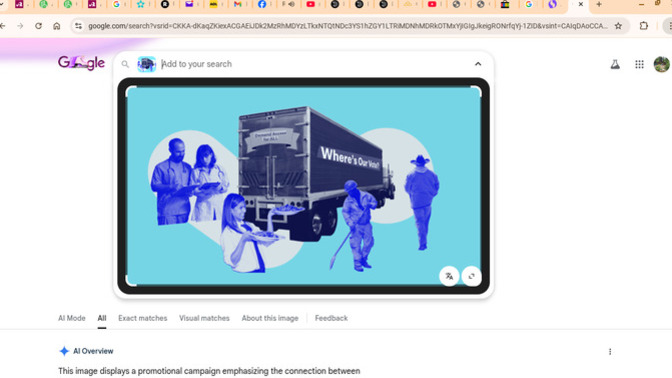Click the Feedback link

click(x=331, y=318)
